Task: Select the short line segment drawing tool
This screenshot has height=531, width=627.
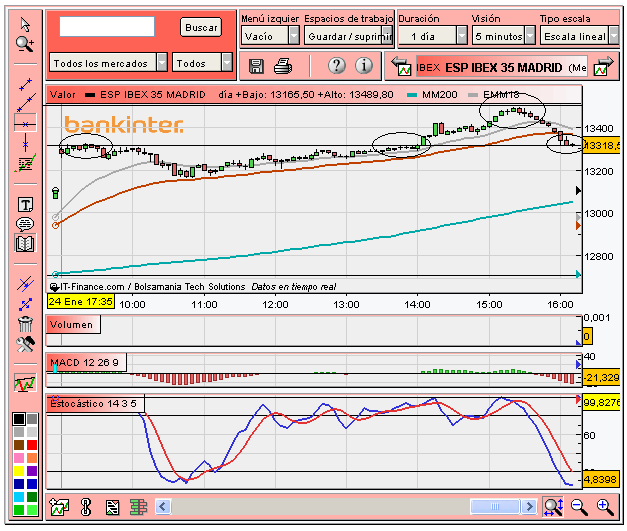Action: (x=25, y=84)
